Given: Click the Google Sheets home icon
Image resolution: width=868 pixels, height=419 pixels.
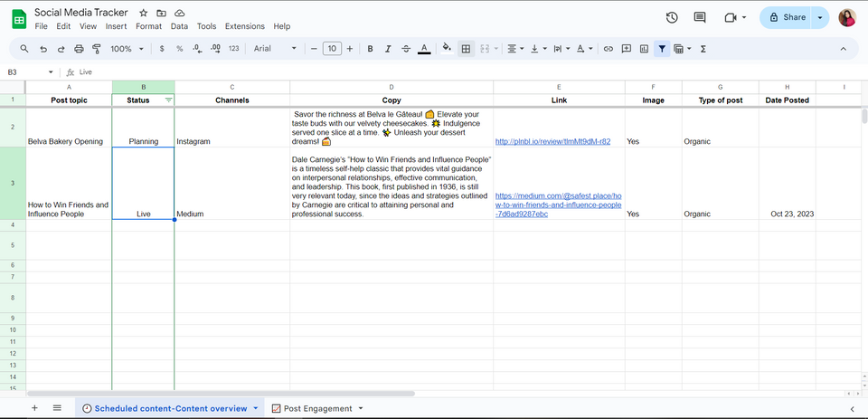Looking at the screenshot, I should pyautogui.click(x=19, y=19).
